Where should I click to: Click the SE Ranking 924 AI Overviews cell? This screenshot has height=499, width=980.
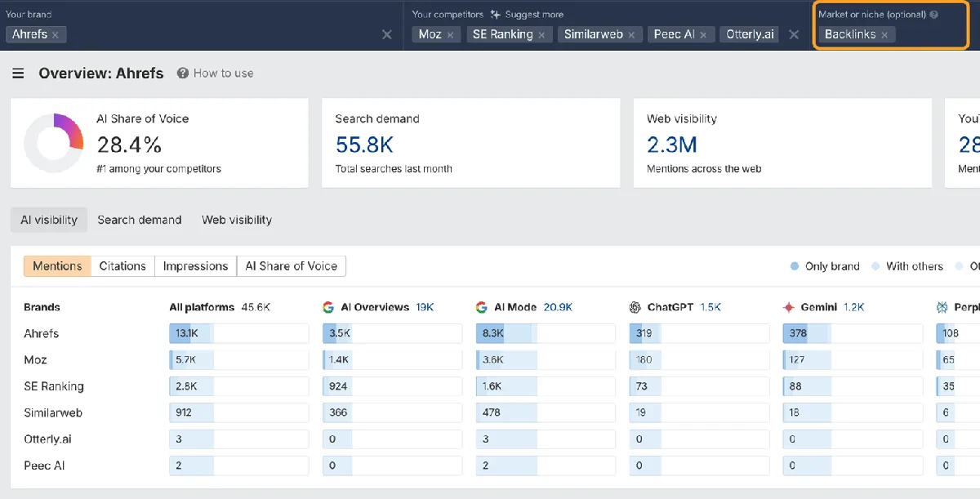point(393,386)
